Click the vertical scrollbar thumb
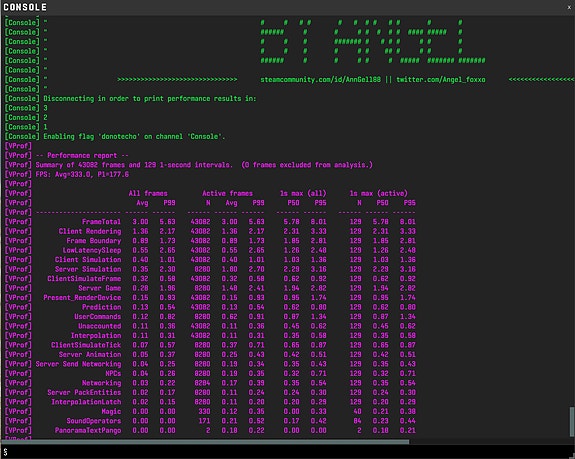Image resolution: width=575 pixels, height=459 pixels. click(571, 422)
